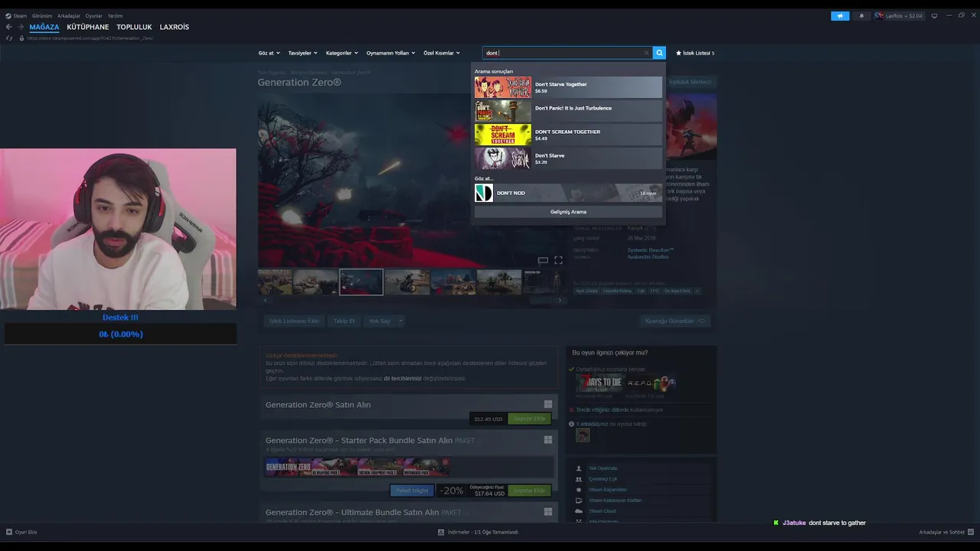Expand the Tavsiyeler dropdown
This screenshot has height=551, width=980.
(x=303, y=53)
